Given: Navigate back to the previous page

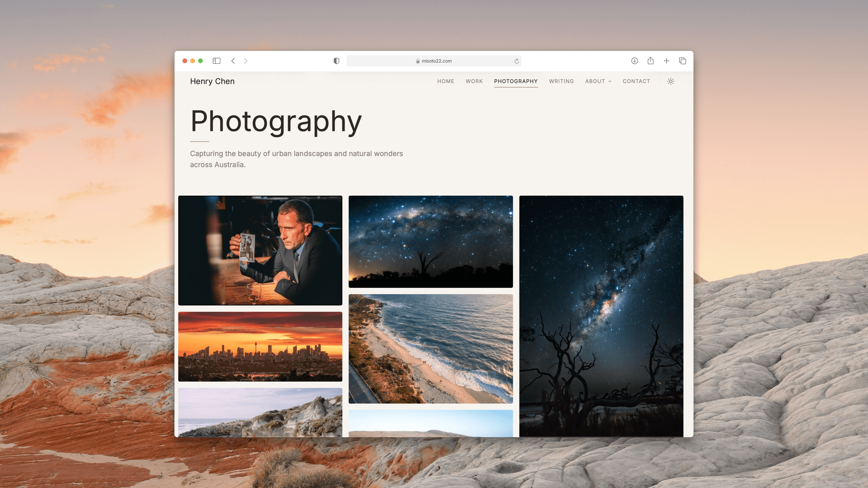Looking at the screenshot, I should (x=233, y=61).
